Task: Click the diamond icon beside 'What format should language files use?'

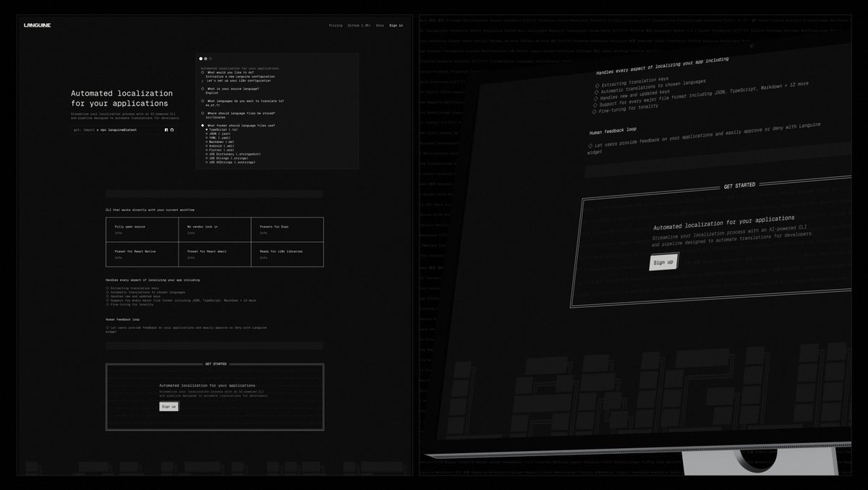Action: [203, 125]
